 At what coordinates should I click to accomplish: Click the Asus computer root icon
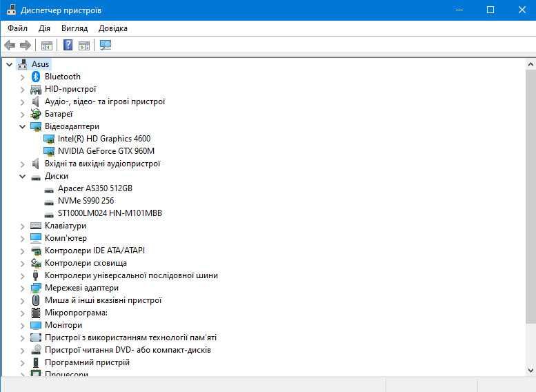[23, 64]
